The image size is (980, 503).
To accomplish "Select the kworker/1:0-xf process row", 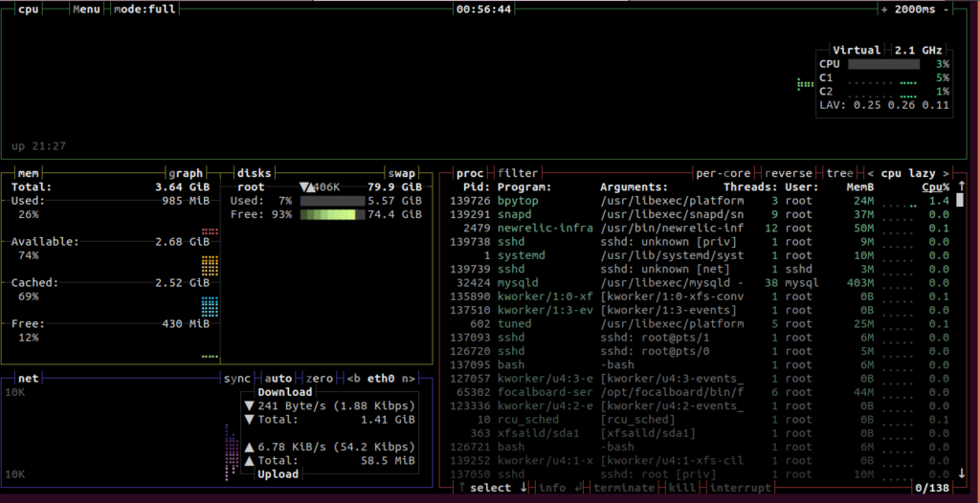I will [x=699, y=296].
